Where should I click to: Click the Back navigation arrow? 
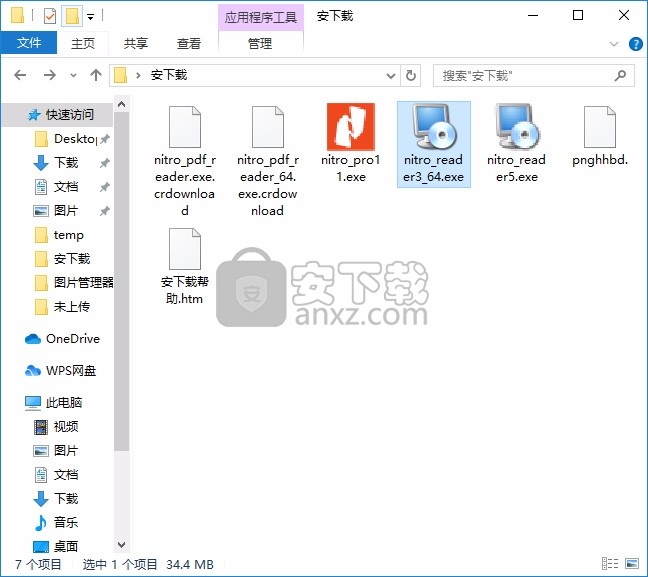(20, 75)
